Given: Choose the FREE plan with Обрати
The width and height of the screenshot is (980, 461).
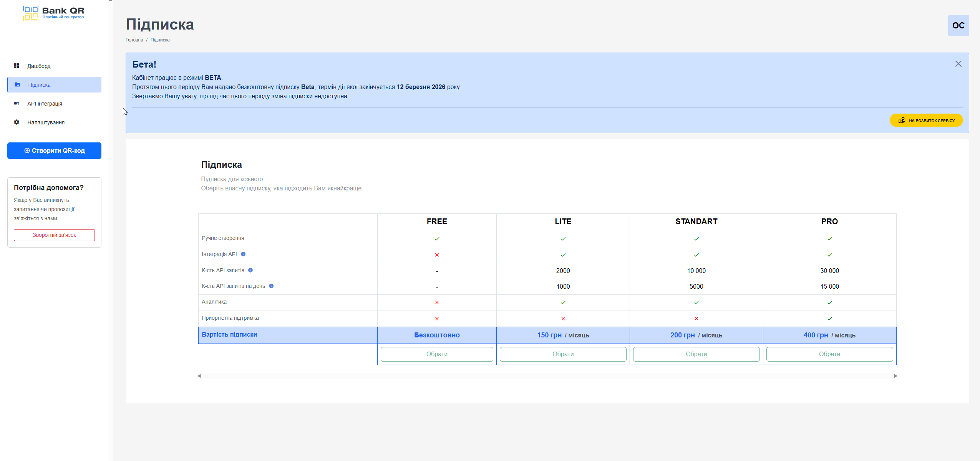Looking at the screenshot, I should tap(436, 354).
